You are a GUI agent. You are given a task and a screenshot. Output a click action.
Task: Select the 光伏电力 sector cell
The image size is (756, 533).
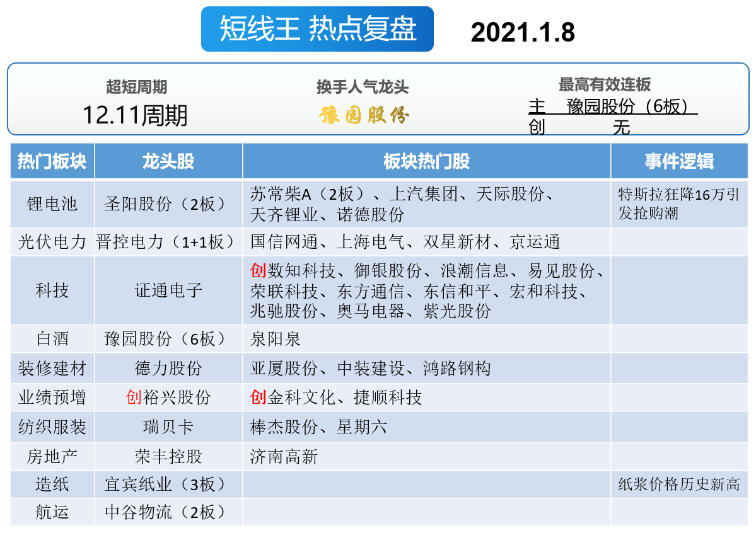52,242
